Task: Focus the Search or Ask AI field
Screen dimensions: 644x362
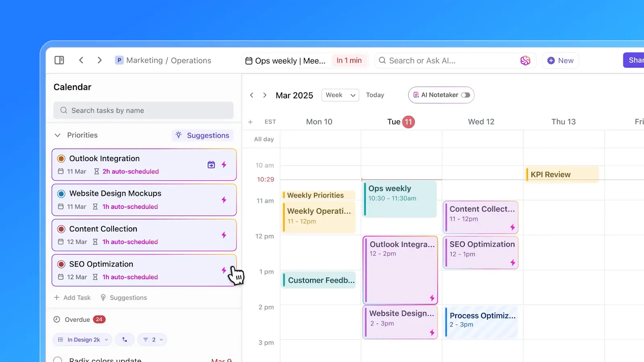Action: 455,60
